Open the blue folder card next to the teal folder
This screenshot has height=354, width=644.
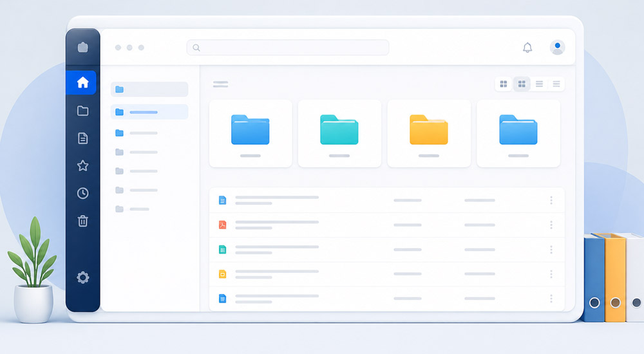pos(251,133)
